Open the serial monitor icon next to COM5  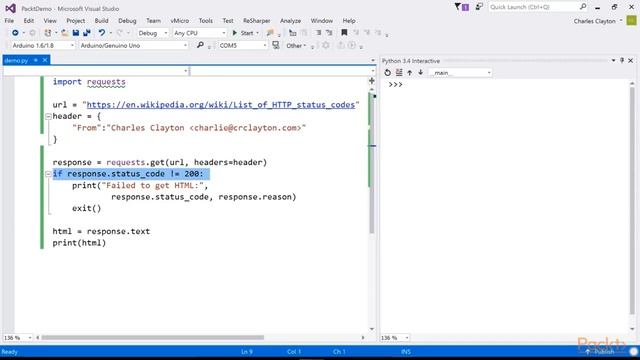point(276,45)
